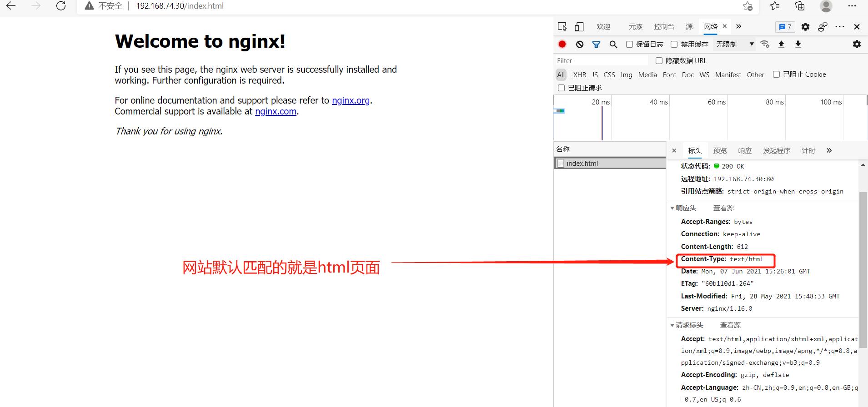Collapse the 响应头 section
868x407 pixels.
(672, 208)
